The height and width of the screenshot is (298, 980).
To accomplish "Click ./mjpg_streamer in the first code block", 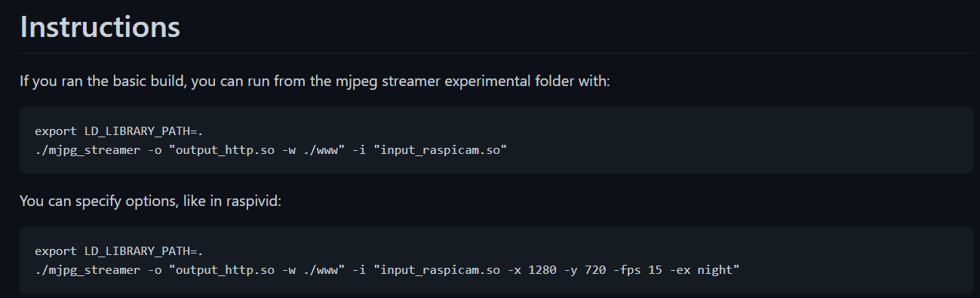I will [x=79, y=149].
